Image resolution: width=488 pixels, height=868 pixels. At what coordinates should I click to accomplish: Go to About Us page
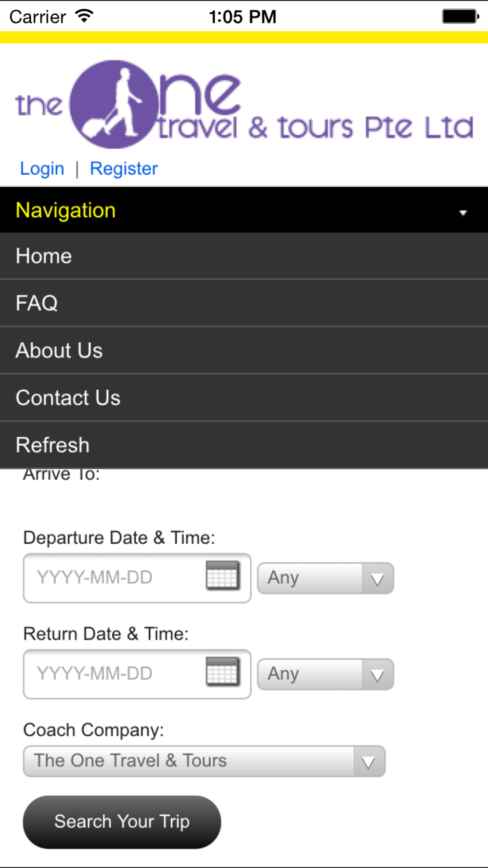click(244, 351)
